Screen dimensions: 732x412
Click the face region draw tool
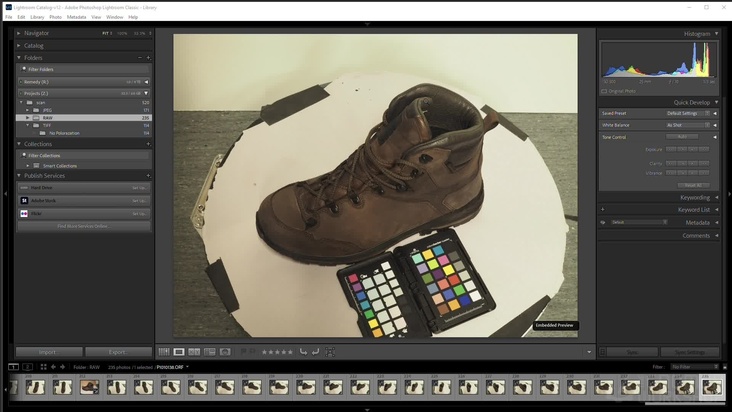pyautogui.click(x=330, y=352)
